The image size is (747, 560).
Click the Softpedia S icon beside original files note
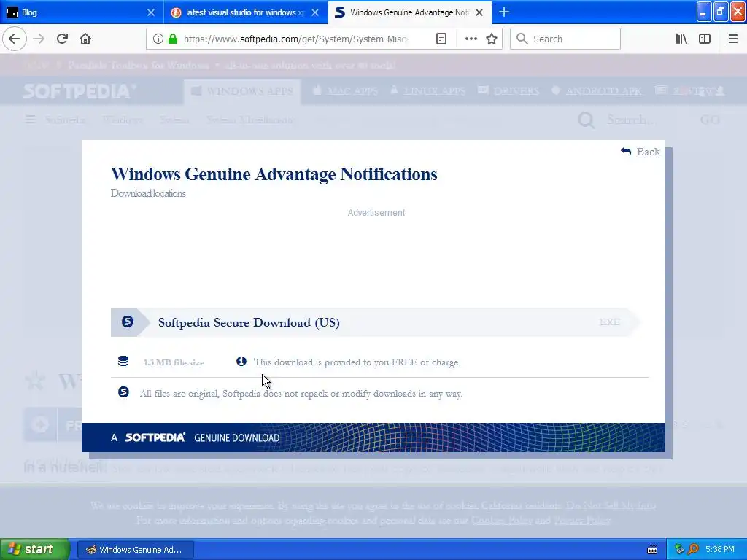[123, 392]
